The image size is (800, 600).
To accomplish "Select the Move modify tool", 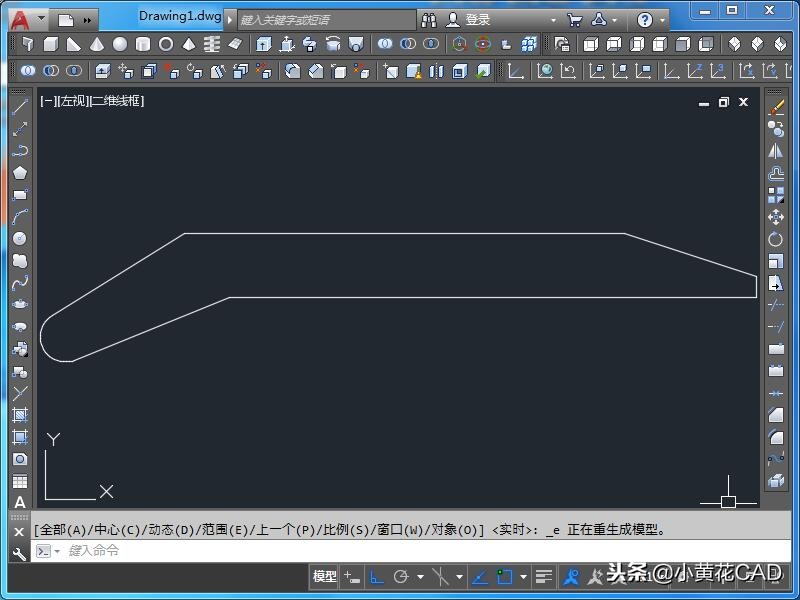I will pos(776,217).
